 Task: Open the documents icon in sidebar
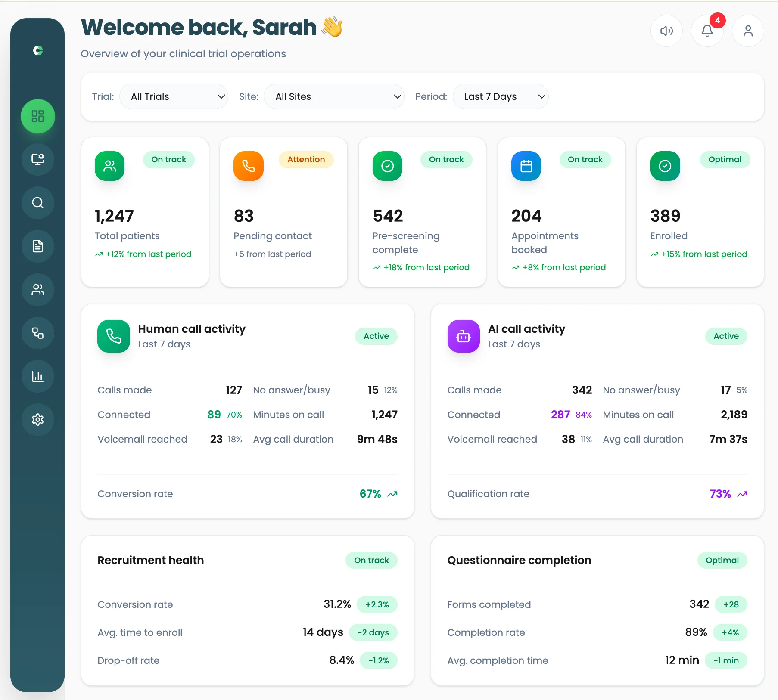[x=38, y=246]
